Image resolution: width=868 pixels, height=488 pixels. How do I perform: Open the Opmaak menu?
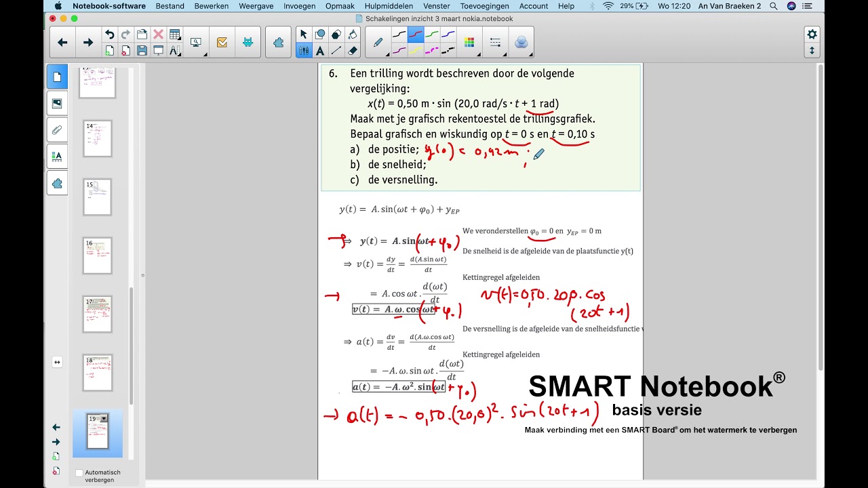click(x=340, y=6)
